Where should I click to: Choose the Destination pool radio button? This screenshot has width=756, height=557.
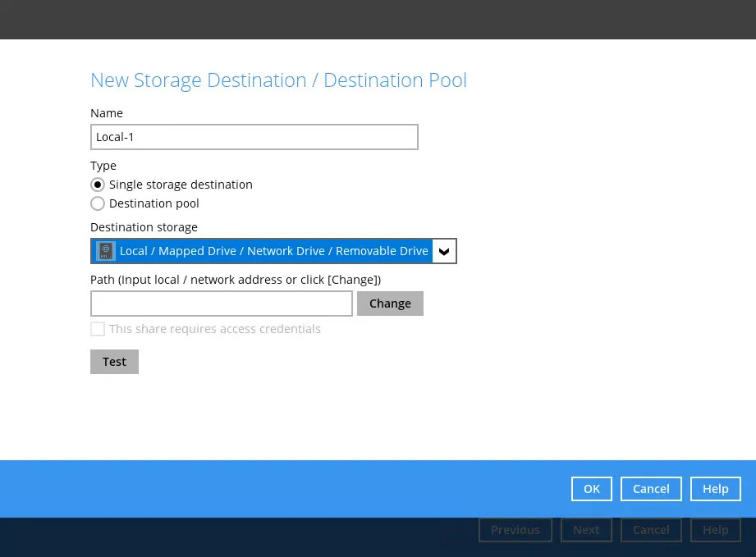pyautogui.click(x=98, y=203)
